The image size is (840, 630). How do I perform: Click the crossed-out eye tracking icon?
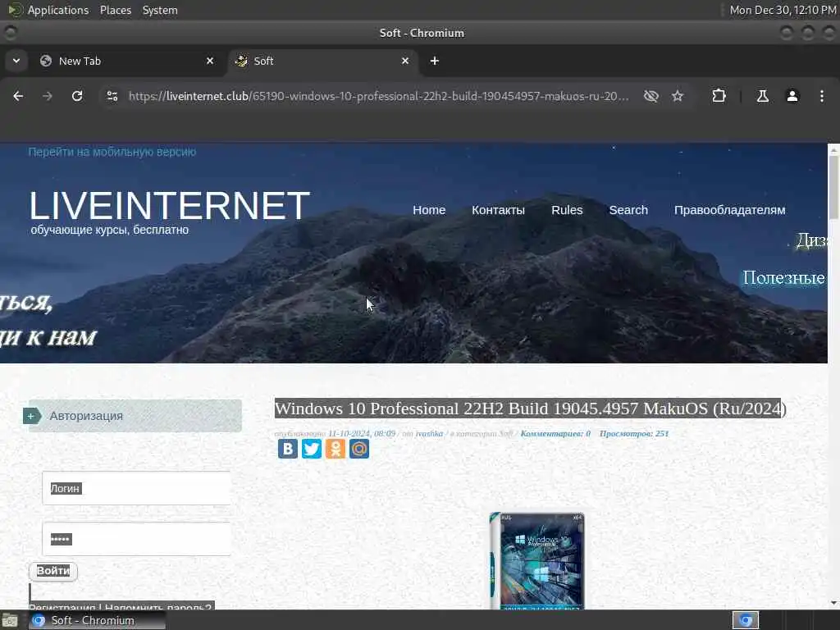[651, 96]
